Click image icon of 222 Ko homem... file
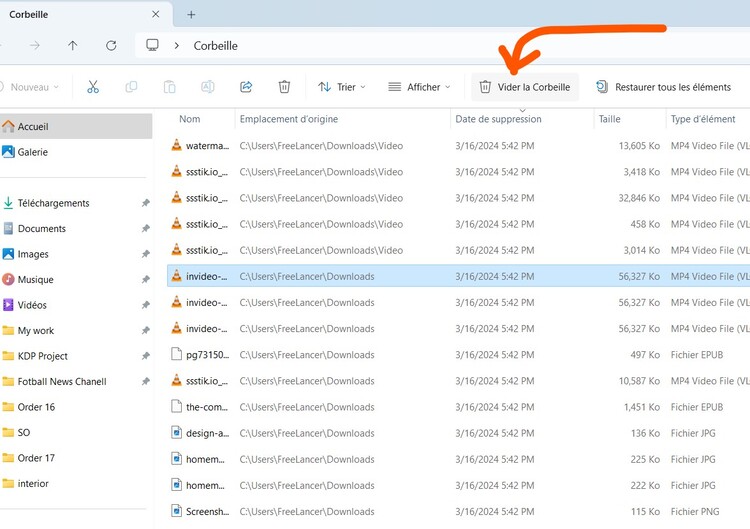750x529 pixels. pos(176,485)
